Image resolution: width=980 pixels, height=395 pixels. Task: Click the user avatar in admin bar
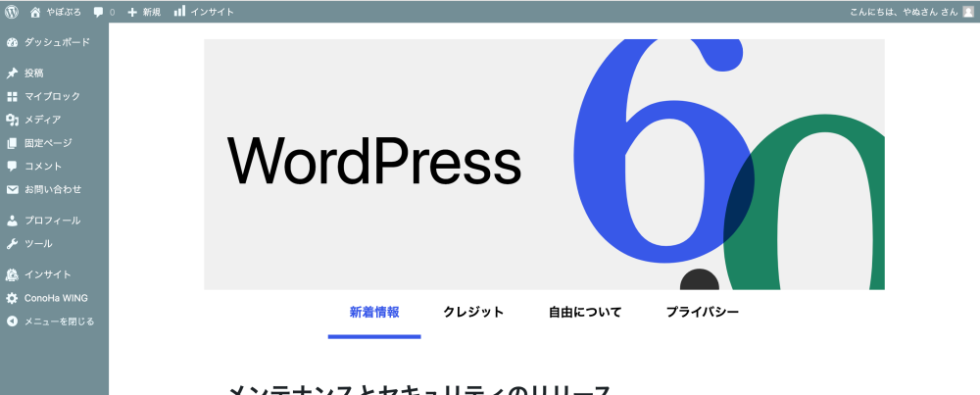968,12
